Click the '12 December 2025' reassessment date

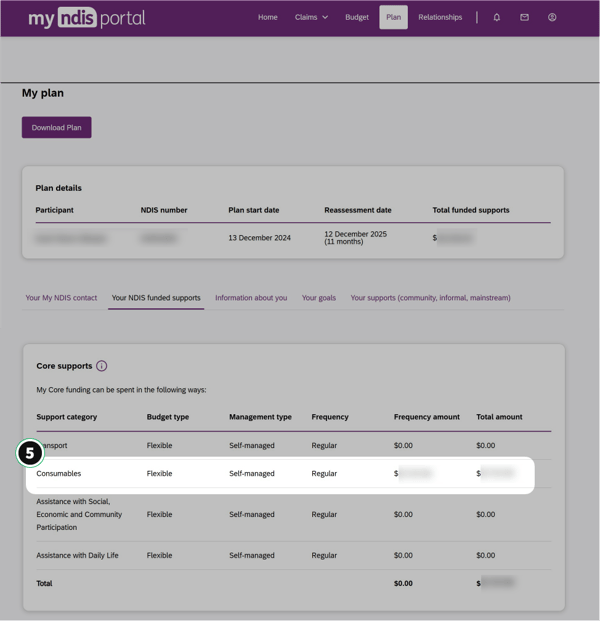[356, 234]
